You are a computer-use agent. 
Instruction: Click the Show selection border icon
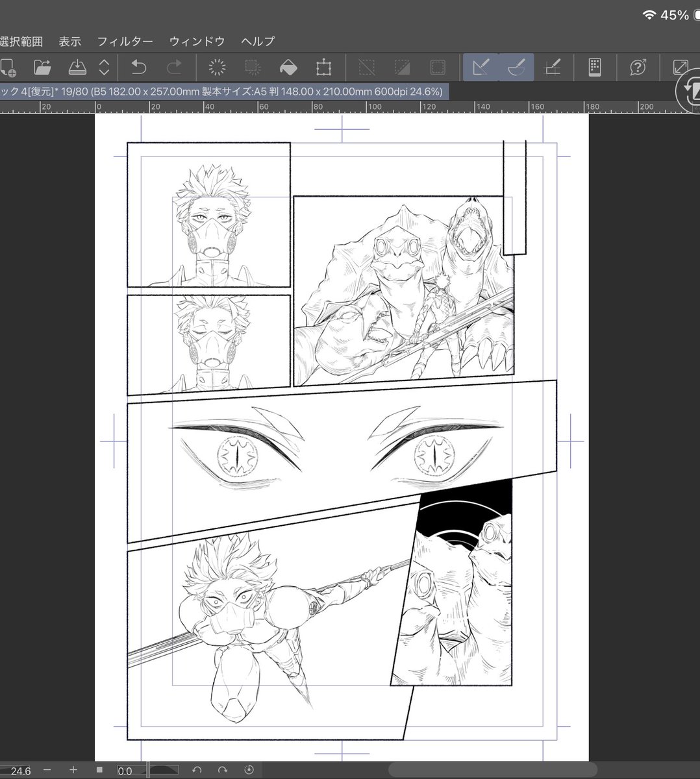(438, 68)
